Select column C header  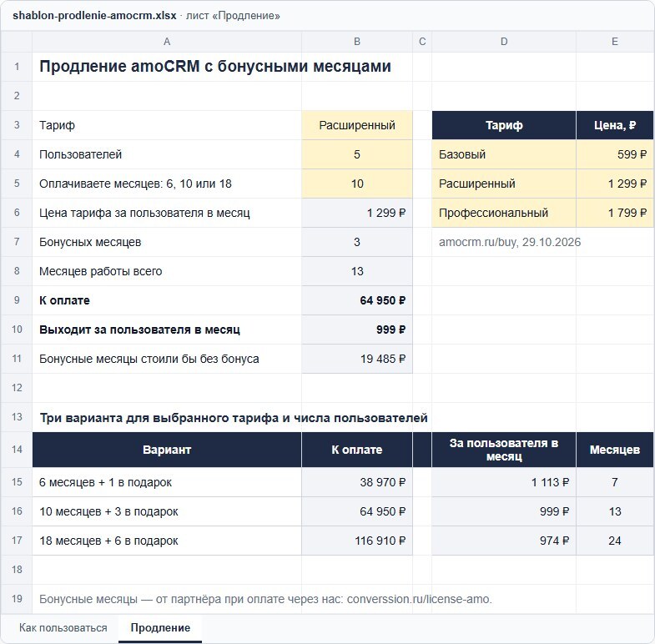point(422,42)
